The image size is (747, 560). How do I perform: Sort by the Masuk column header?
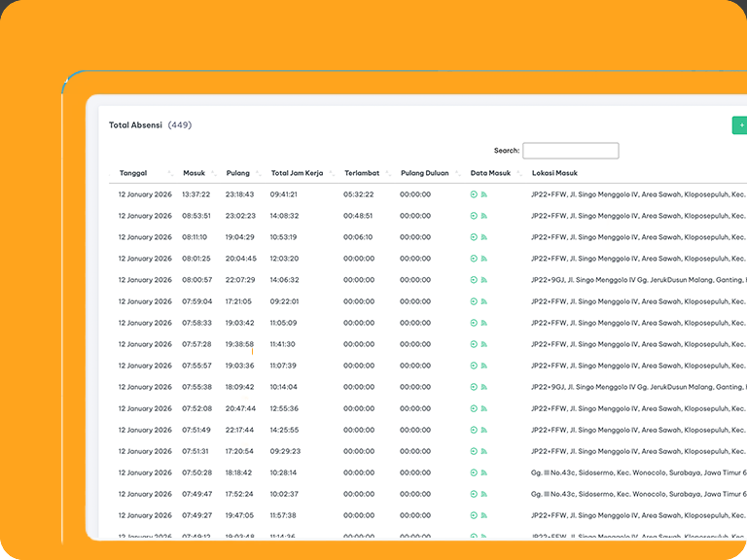(x=194, y=173)
